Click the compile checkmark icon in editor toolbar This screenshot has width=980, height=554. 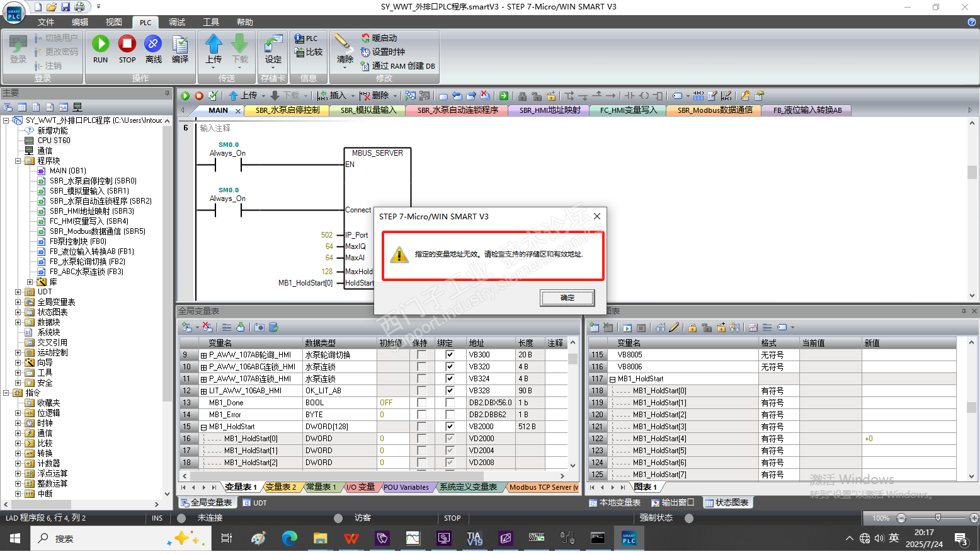coord(213,96)
